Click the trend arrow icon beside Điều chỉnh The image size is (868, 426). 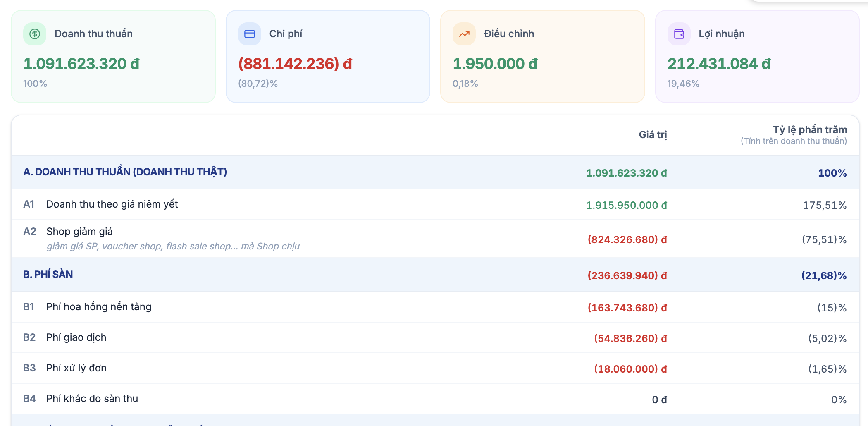[x=464, y=34]
